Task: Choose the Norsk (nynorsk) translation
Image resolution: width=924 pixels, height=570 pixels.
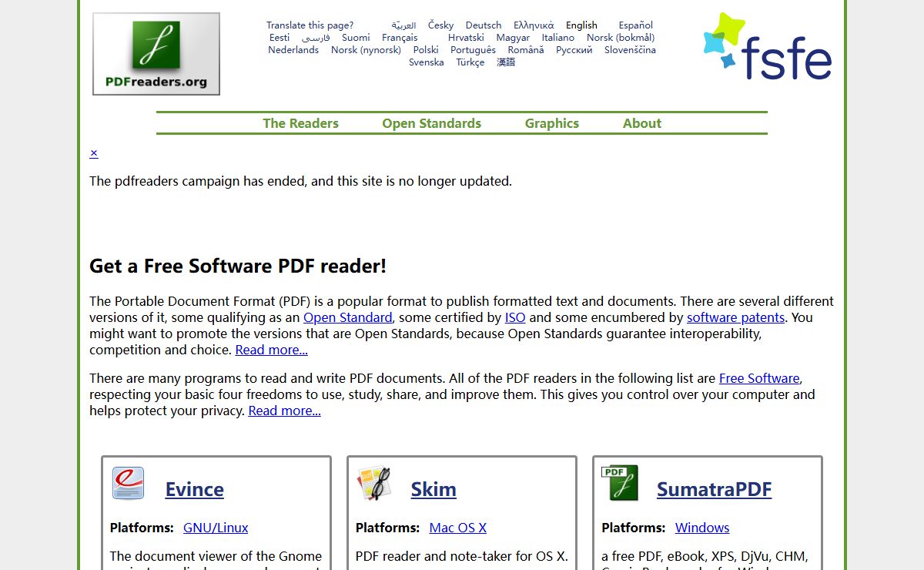Action: click(x=367, y=50)
